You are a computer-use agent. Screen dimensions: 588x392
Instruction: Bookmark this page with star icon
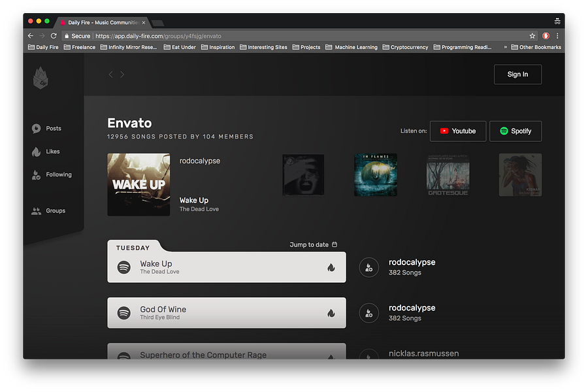[x=532, y=36]
